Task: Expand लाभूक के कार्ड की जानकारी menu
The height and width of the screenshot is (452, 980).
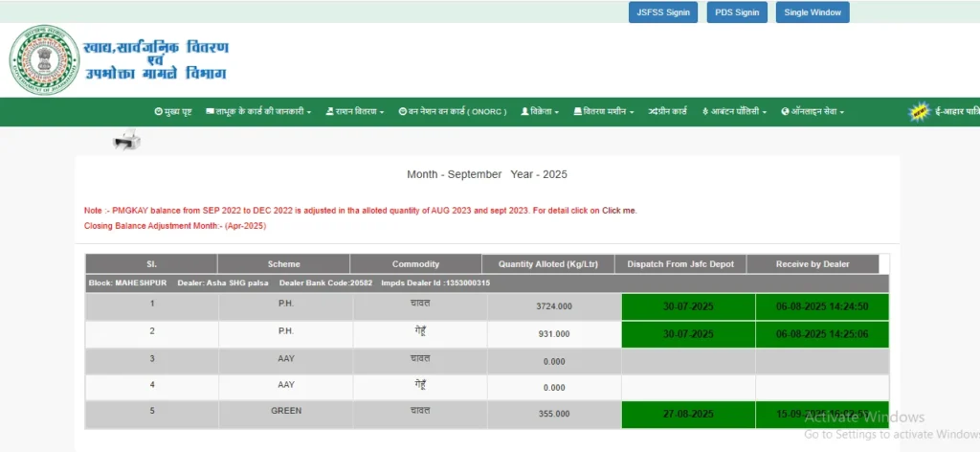Action: (258, 112)
